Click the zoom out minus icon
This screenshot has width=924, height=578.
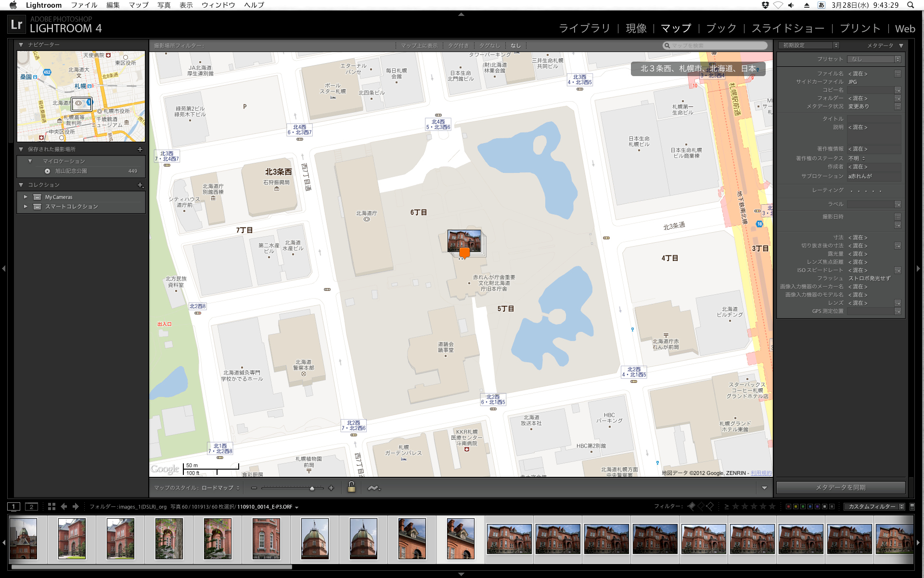[x=254, y=488]
